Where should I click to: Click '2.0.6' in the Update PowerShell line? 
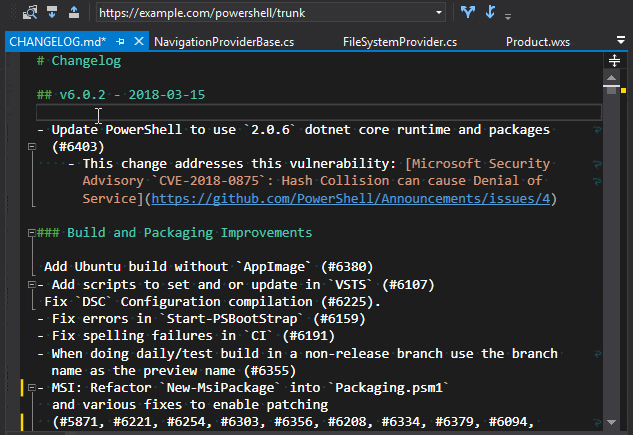tap(270, 130)
